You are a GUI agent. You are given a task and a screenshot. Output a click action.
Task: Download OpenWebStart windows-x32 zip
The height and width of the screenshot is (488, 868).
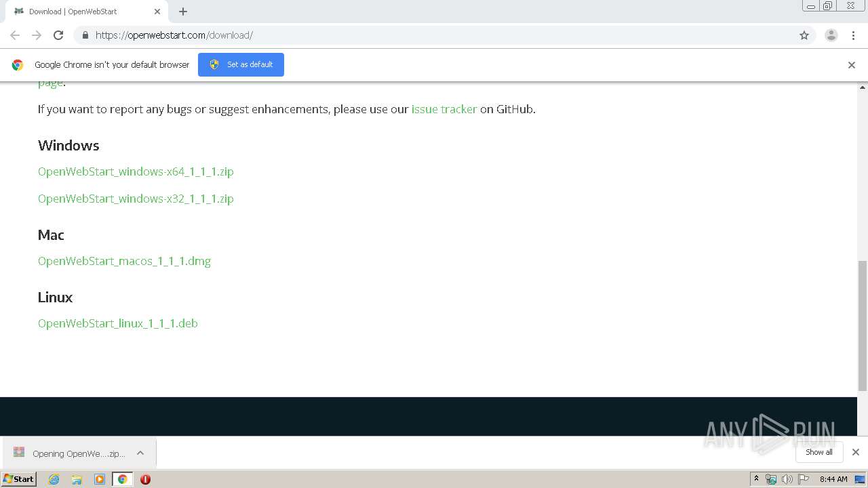tap(136, 199)
